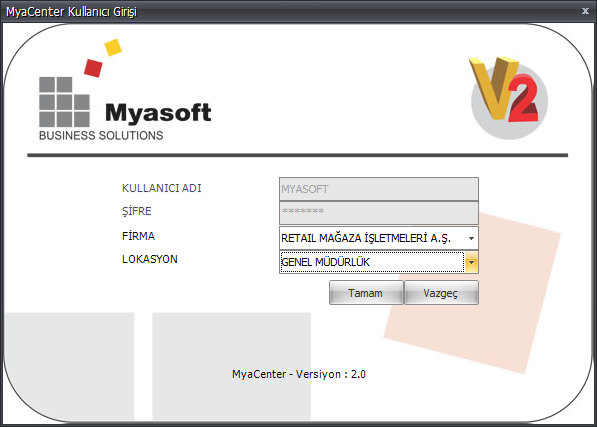Click the yellow square in logo
The image size is (597, 427).
pyautogui.click(x=113, y=48)
